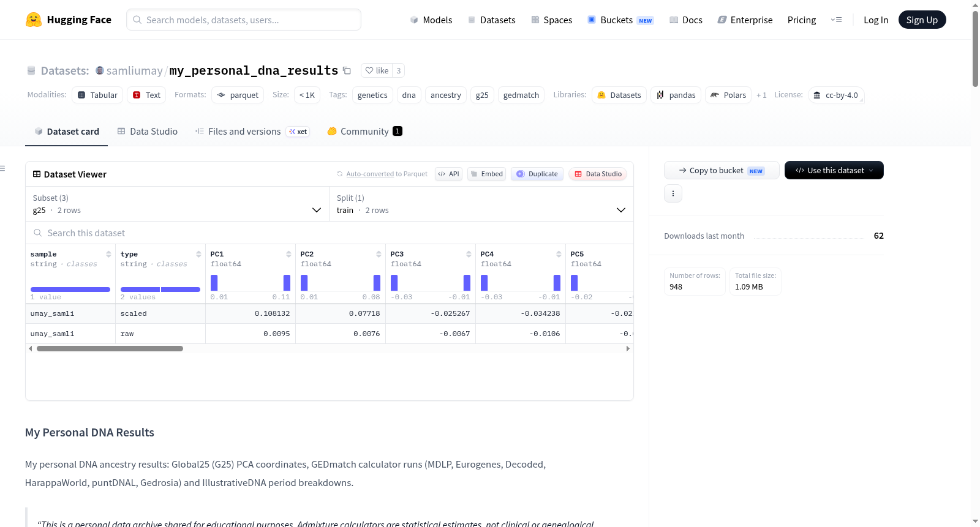Open Data Studio from viewer header
Screen dimensions: 980x527
click(598, 174)
